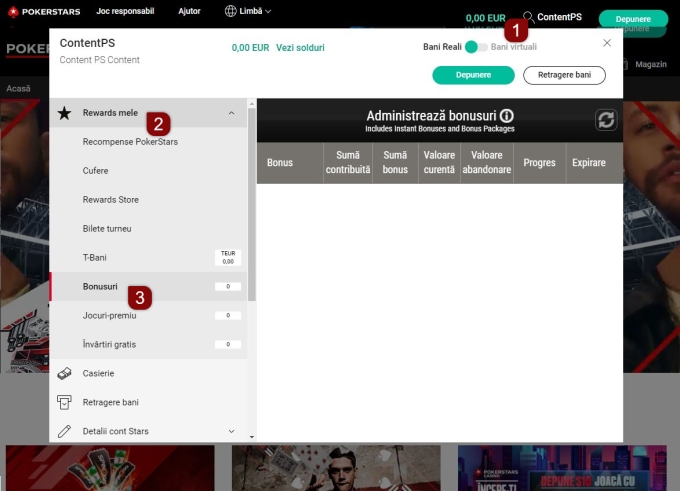Open the Retragere bani sidebar menu item
This screenshot has height=491, width=680.
click(x=148, y=403)
